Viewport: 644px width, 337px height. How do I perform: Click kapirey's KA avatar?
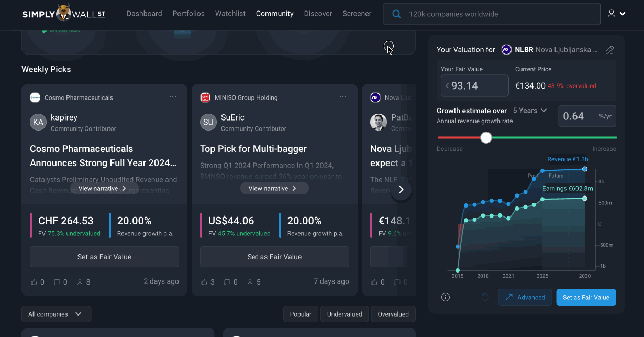[x=38, y=122]
